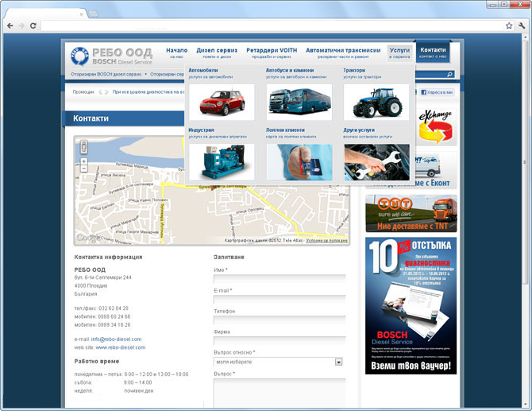Open the Автобуси и камиони heading link
The image size is (532, 411).
point(290,70)
